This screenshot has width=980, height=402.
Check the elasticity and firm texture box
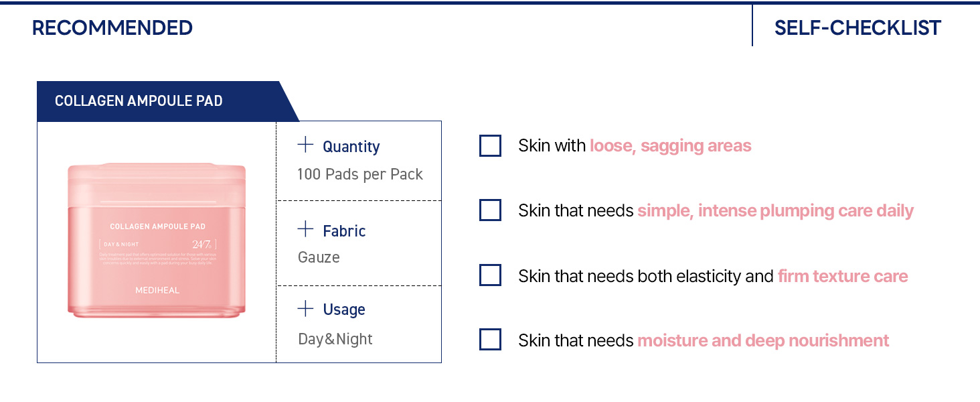tap(491, 275)
